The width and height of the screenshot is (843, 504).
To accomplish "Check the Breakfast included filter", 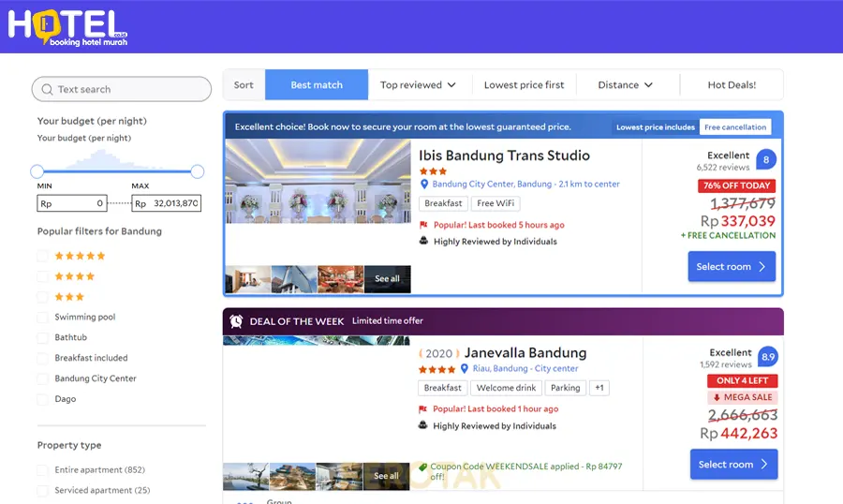I will tap(42, 358).
